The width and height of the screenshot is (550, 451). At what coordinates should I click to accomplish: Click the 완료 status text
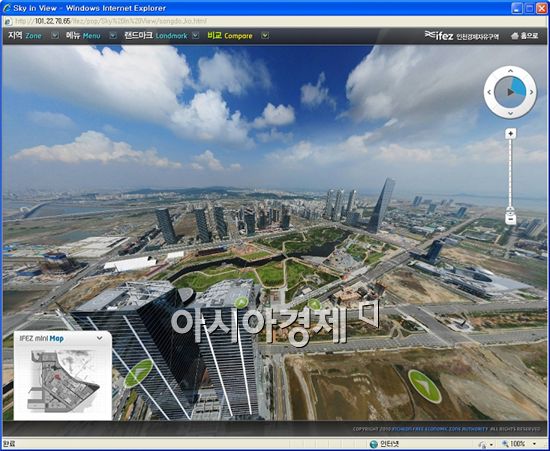point(9,444)
